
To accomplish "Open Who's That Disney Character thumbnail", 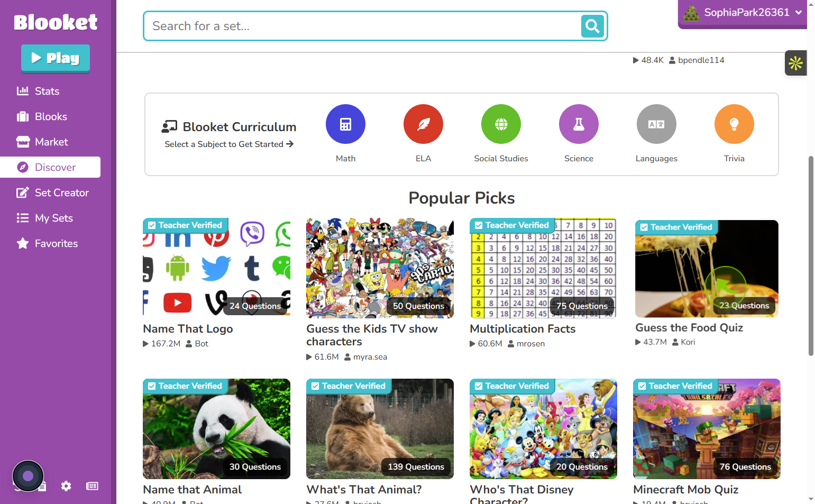I will pyautogui.click(x=543, y=429).
